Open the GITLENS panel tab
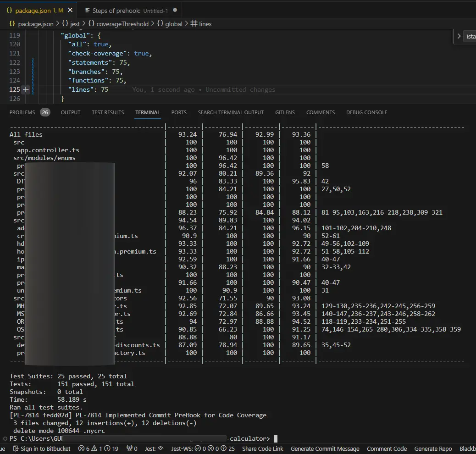The image size is (476, 454). pyautogui.click(x=285, y=112)
